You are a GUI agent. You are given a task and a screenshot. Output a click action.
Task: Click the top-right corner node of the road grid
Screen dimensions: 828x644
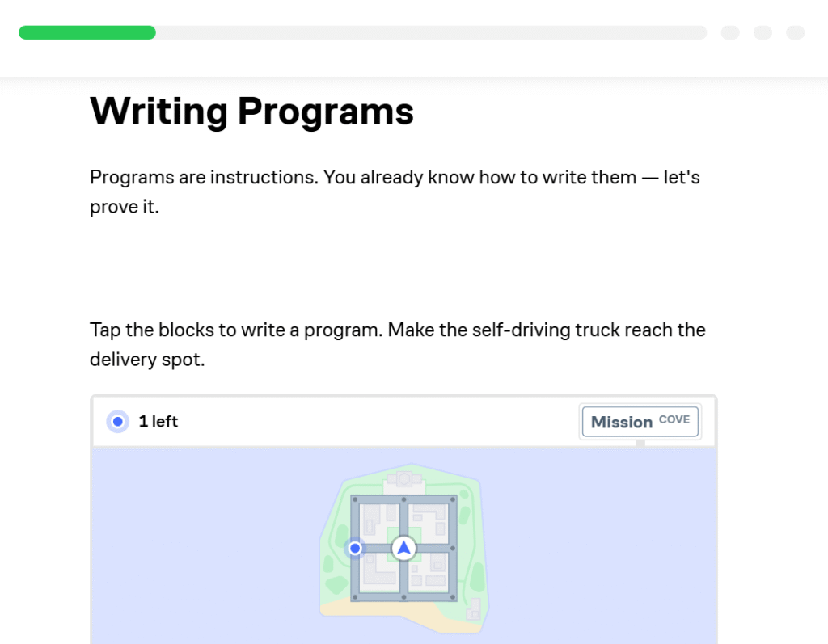click(x=451, y=499)
